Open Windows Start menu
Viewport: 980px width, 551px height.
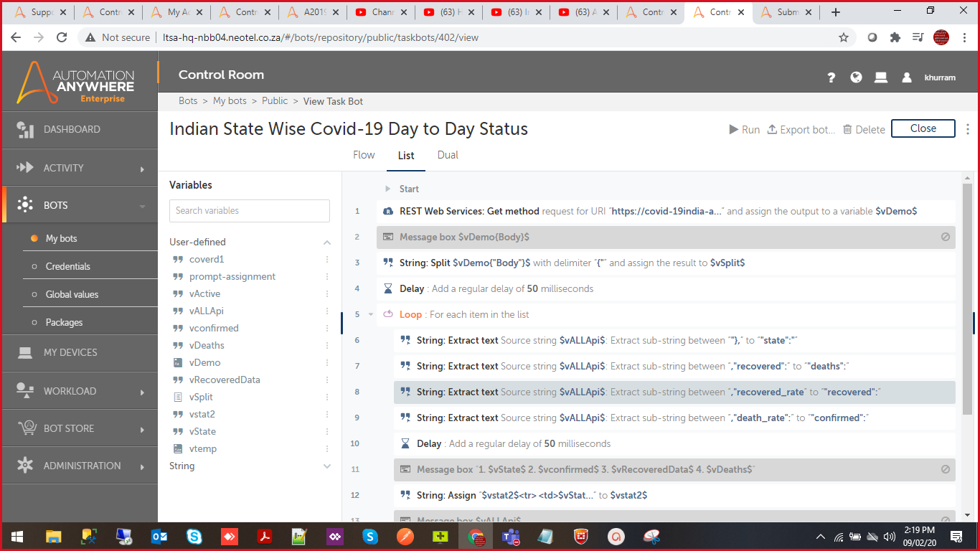(17, 536)
